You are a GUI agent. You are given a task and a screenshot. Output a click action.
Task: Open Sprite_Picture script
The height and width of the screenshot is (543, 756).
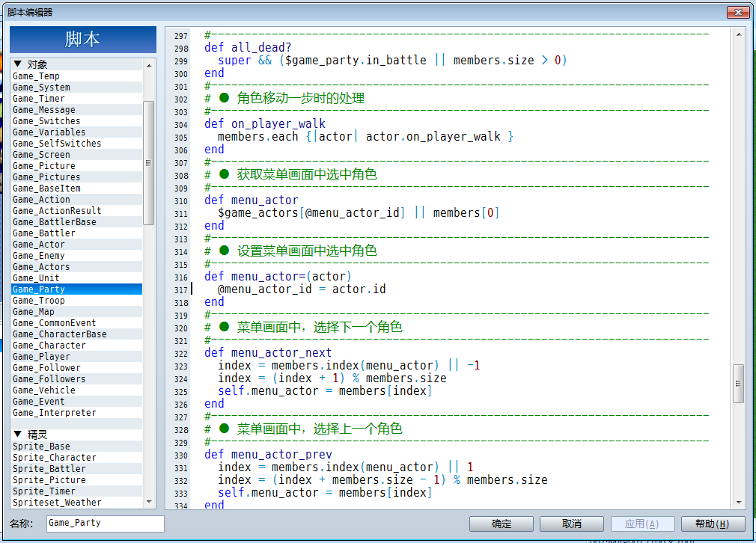[76, 480]
